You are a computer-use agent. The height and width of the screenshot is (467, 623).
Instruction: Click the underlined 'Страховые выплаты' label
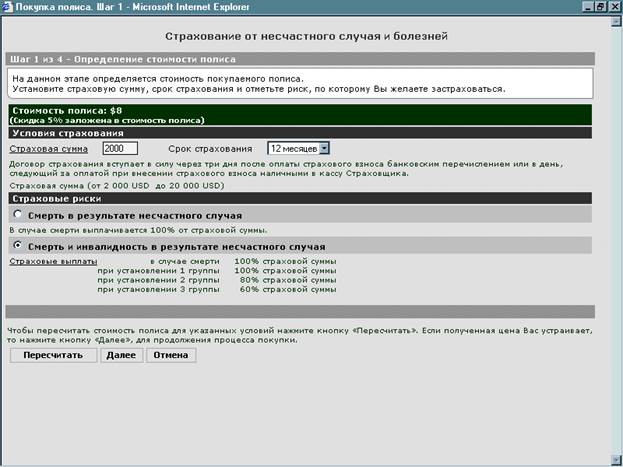pyautogui.click(x=52, y=261)
